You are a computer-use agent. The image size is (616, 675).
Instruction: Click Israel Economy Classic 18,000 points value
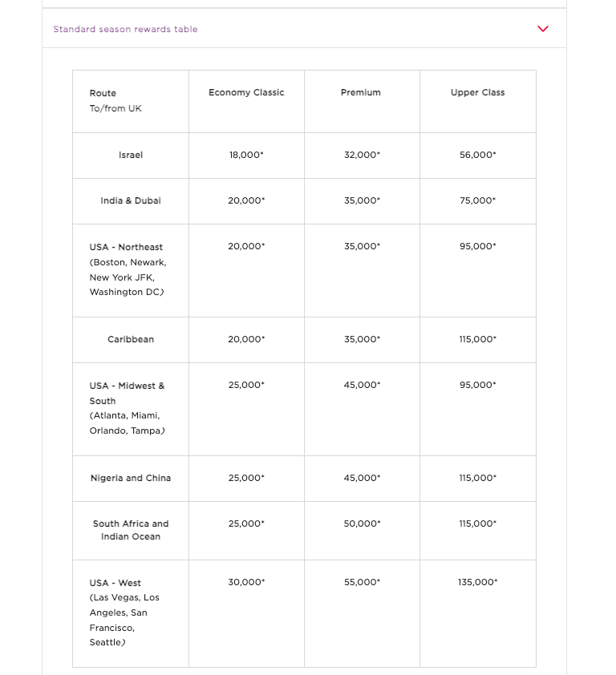coord(246,155)
